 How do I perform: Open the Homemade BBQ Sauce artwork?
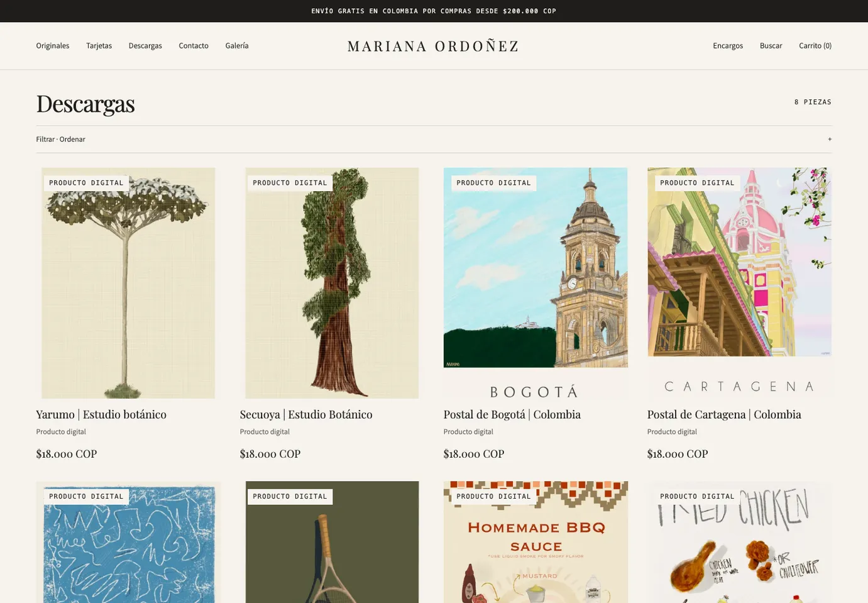coord(536,542)
